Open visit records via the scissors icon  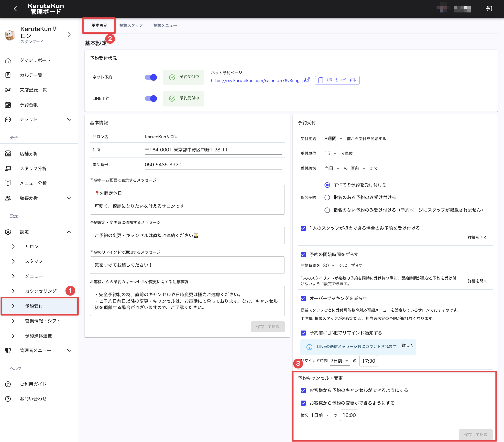pyautogui.click(x=8, y=90)
